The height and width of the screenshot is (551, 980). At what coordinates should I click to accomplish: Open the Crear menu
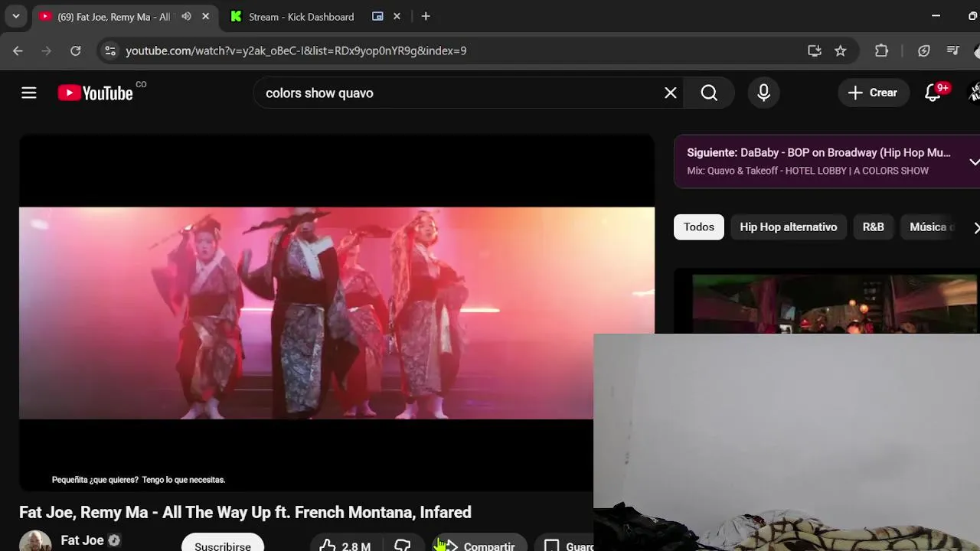tap(872, 93)
